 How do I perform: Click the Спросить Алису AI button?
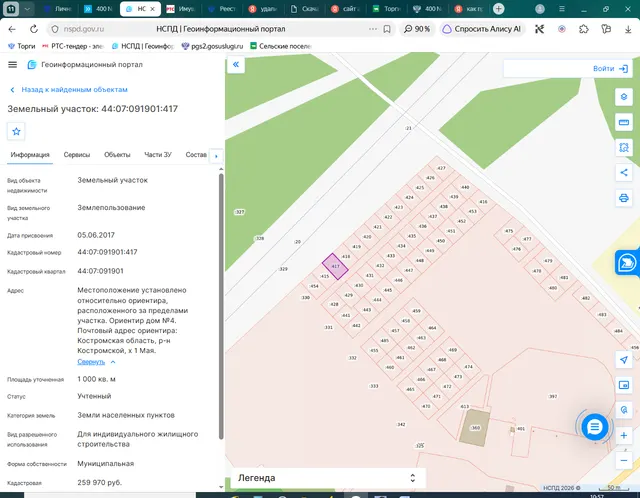[x=482, y=29]
